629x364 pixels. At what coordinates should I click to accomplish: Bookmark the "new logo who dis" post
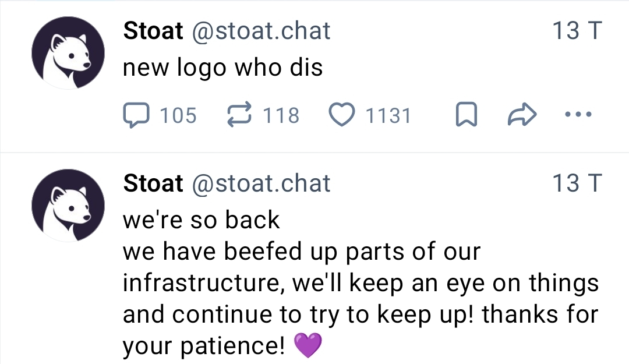coord(464,115)
